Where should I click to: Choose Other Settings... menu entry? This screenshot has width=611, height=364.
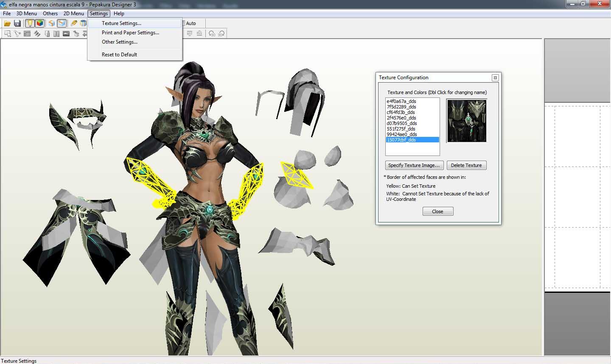(135, 42)
